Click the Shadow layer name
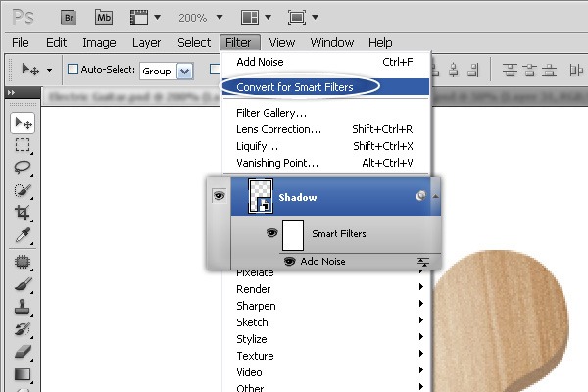Screen dimensions: 588x392 tap(298, 197)
